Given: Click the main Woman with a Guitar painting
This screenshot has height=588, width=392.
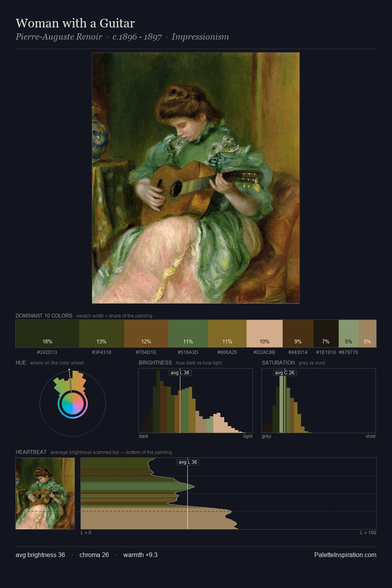Looking at the screenshot, I should click(196, 178).
